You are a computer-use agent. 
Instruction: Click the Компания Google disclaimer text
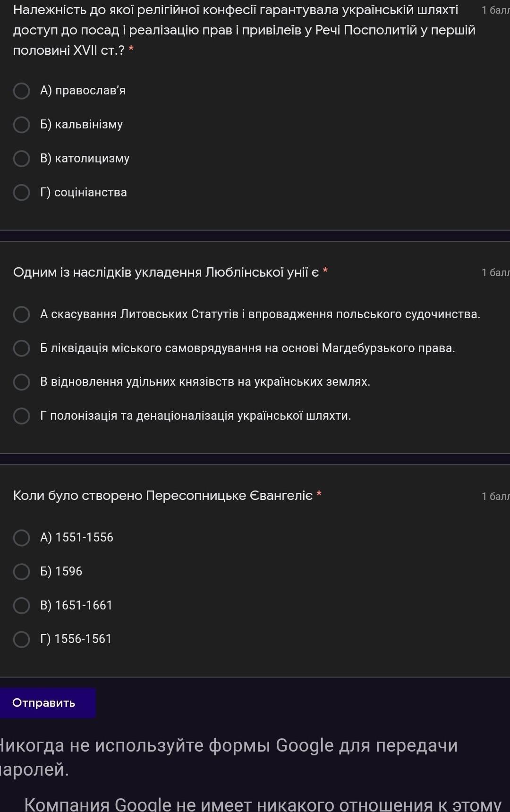pyautogui.click(x=263, y=804)
